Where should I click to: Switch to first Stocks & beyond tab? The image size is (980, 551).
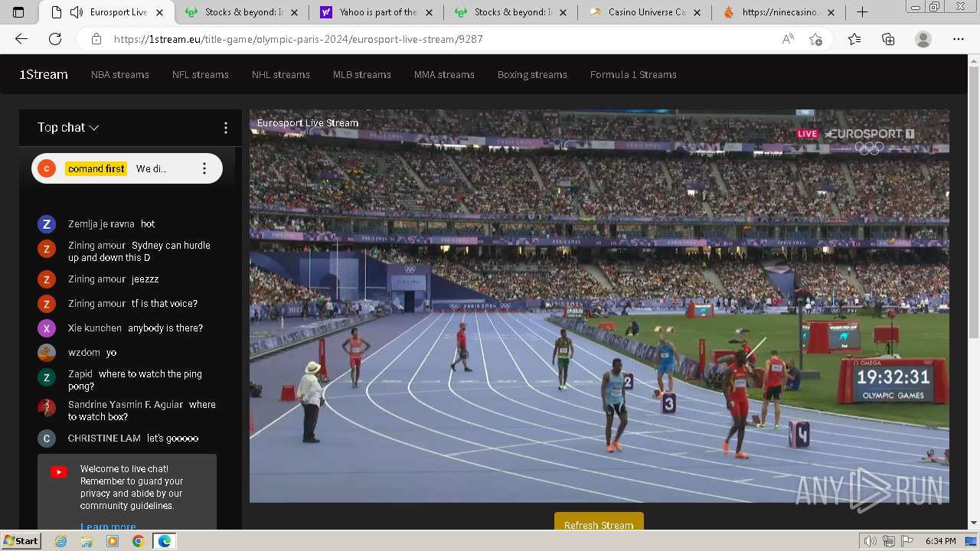[242, 12]
